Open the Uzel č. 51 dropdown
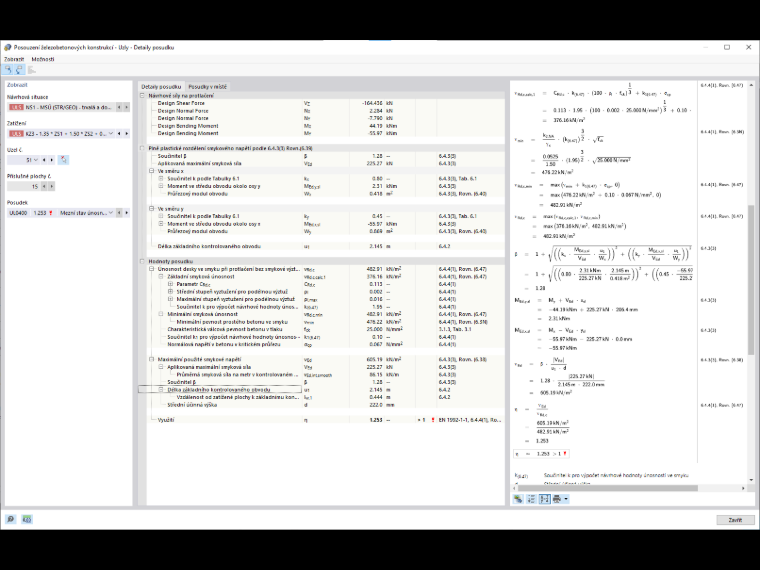The image size is (760, 570). click(x=36, y=159)
